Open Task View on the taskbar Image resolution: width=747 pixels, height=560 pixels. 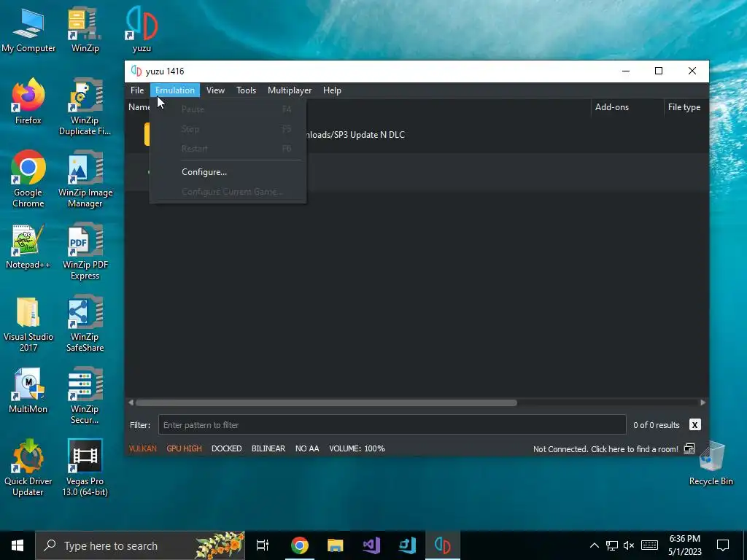point(263,545)
